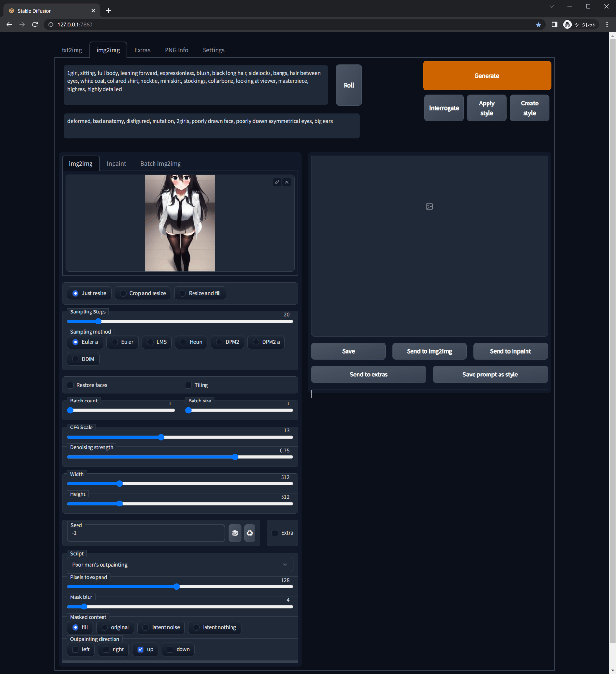This screenshot has width=616, height=674.
Task: Select Just resize mode
Action: pyautogui.click(x=90, y=293)
